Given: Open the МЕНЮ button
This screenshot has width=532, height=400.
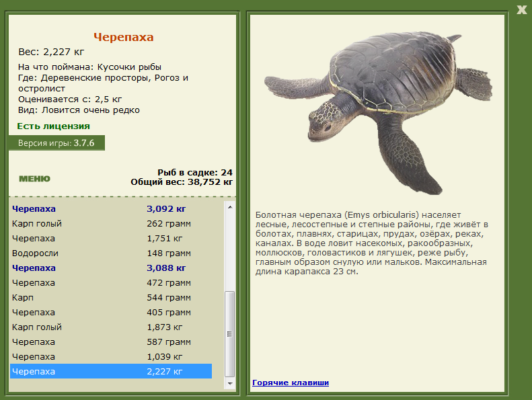Looking at the screenshot, I should 34,179.
